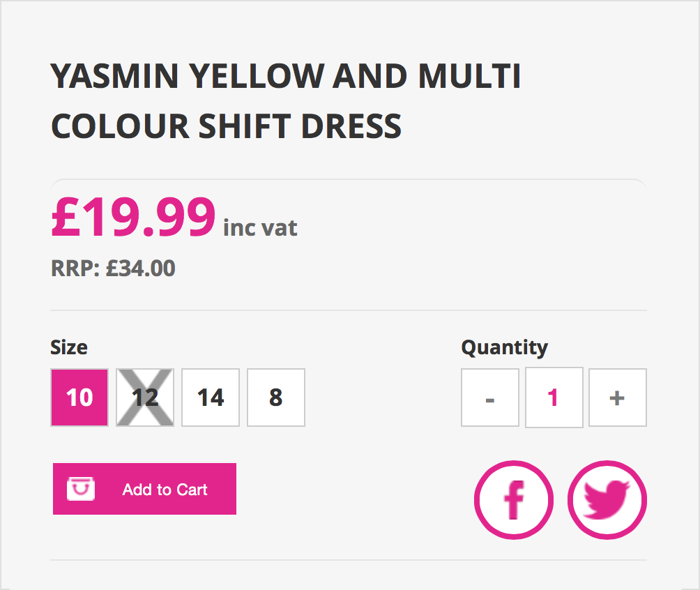Pick size 14
Viewport: 700px width, 590px height.
point(211,398)
